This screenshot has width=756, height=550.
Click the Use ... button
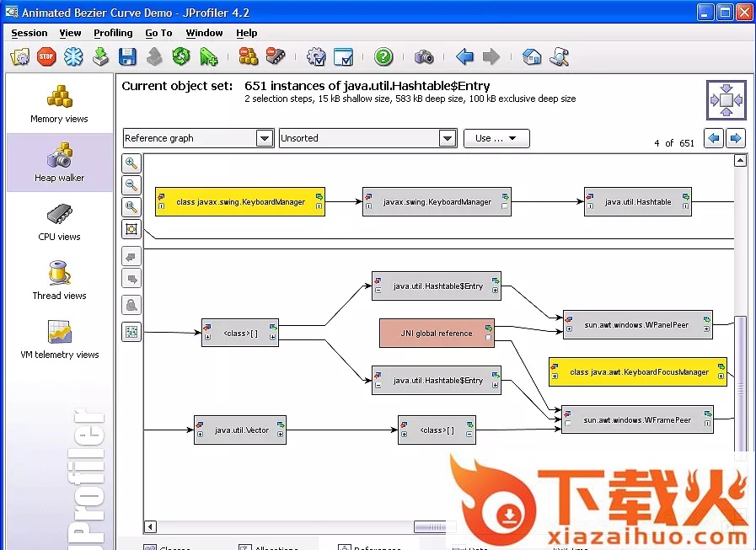(496, 138)
